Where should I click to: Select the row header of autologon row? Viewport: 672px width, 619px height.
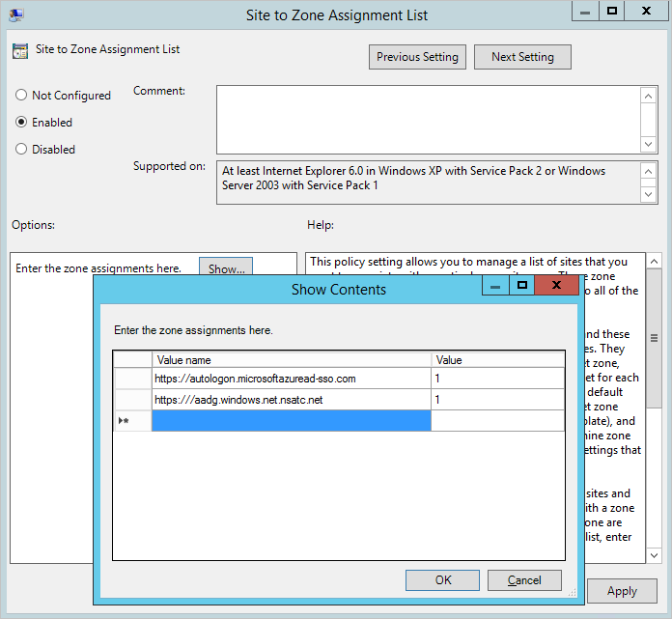[132, 379]
